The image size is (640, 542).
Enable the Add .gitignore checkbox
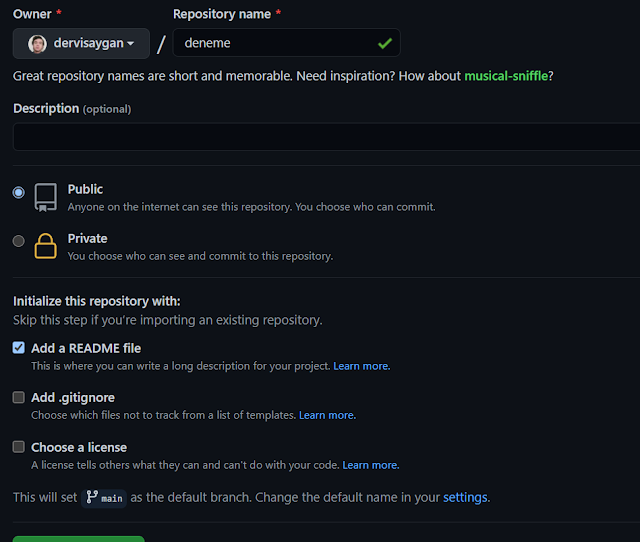[x=19, y=397]
